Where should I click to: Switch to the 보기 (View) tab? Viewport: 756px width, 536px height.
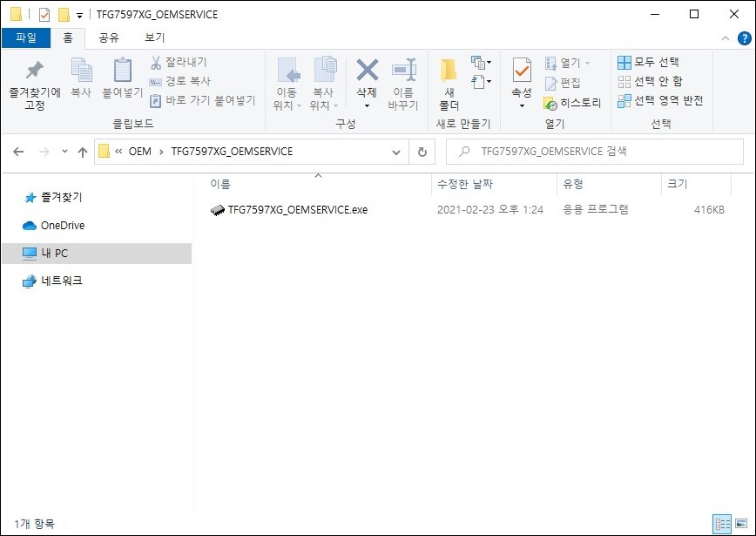pos(155,37)
